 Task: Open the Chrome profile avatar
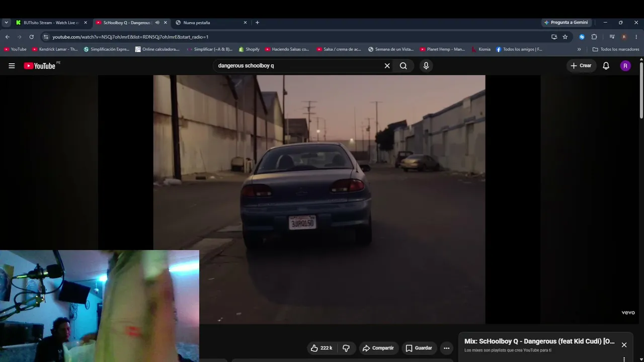tap(624, 37)
